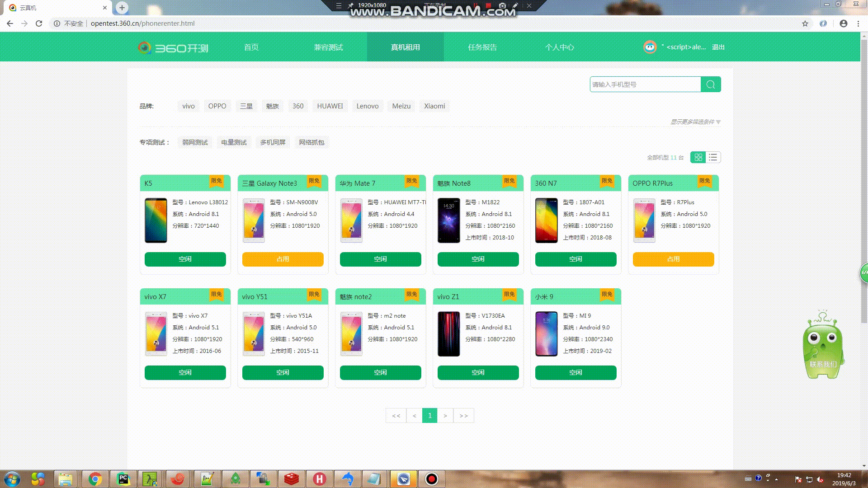Switch to grid view layout
Viewport: 868px width, 488px height.
tap(698, 157)
